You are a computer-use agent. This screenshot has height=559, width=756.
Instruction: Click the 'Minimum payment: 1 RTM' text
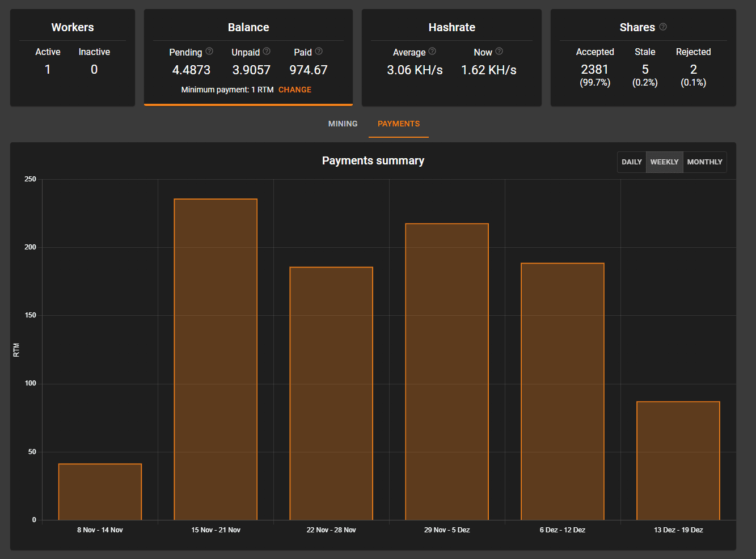click(227, 90)
